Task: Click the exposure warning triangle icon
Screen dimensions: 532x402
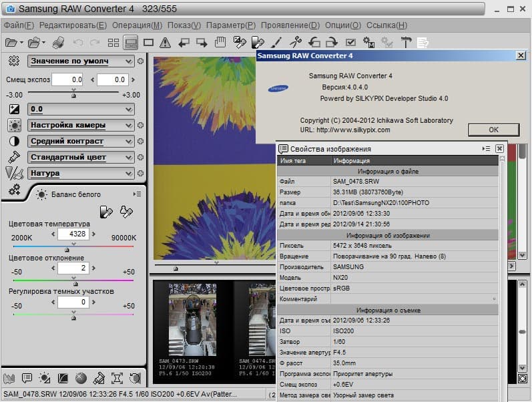Action: [x=165, y=42]
